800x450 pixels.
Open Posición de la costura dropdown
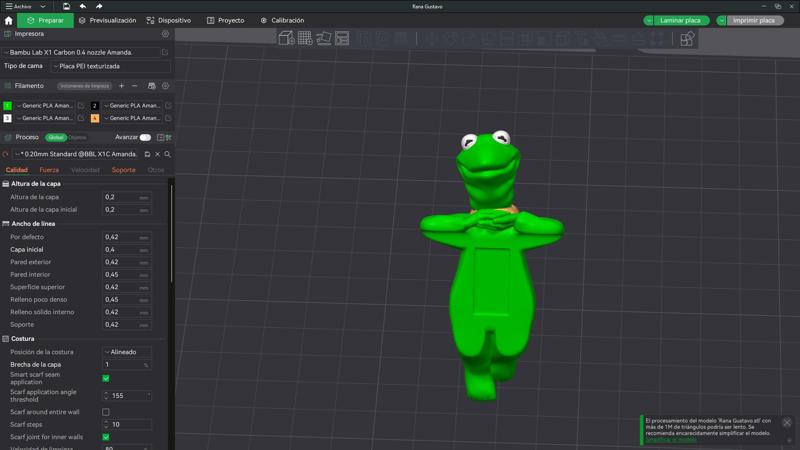127,352
